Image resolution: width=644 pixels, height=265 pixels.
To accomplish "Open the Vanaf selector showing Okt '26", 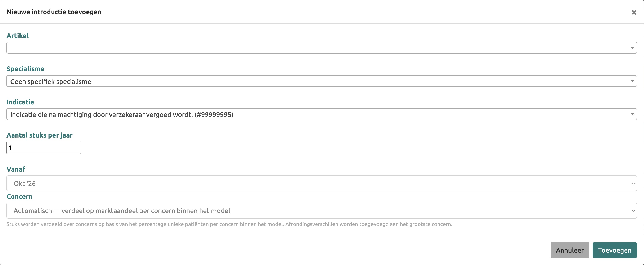I will point(322,183).
